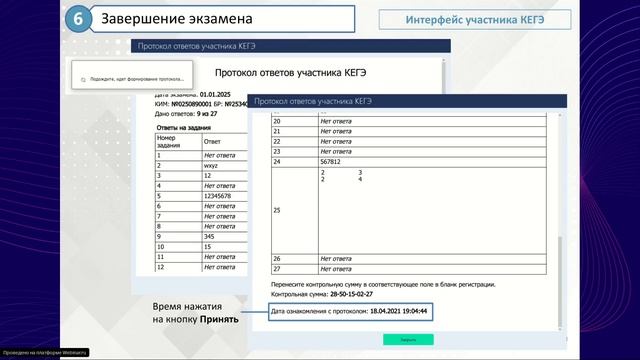Viewport: 640px width, 360px height.
Task: Click 'Нет ответа' in task 12 row
Action: (x=220, y=267)
